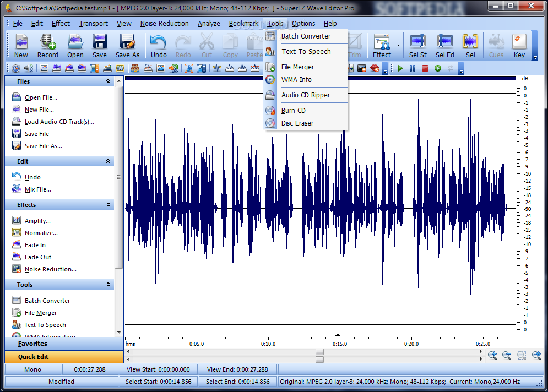Screen dimensions: 548x392
Task: Click the three-people icon in the second toolbar
Action: click(x=135, y=68)
